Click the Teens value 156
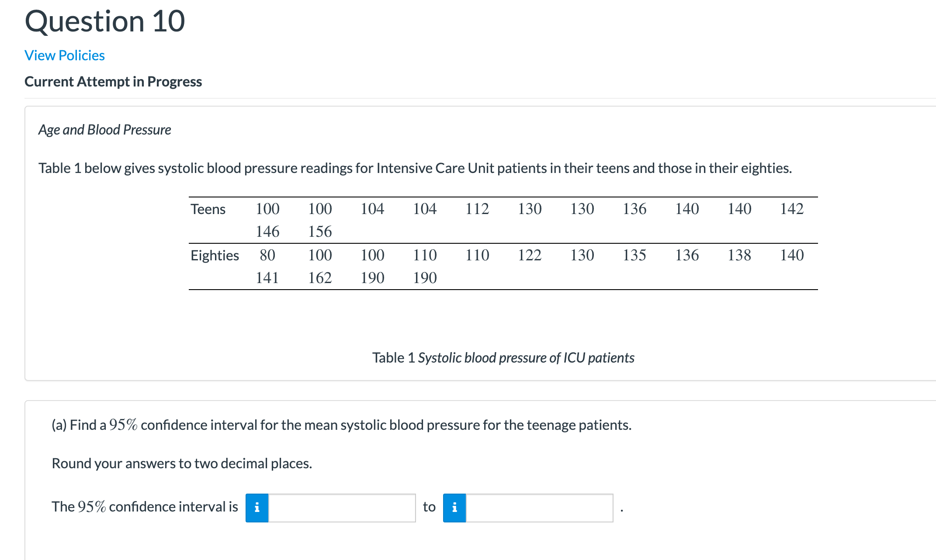This screenshot has height=560, width=936. [320, 232]
